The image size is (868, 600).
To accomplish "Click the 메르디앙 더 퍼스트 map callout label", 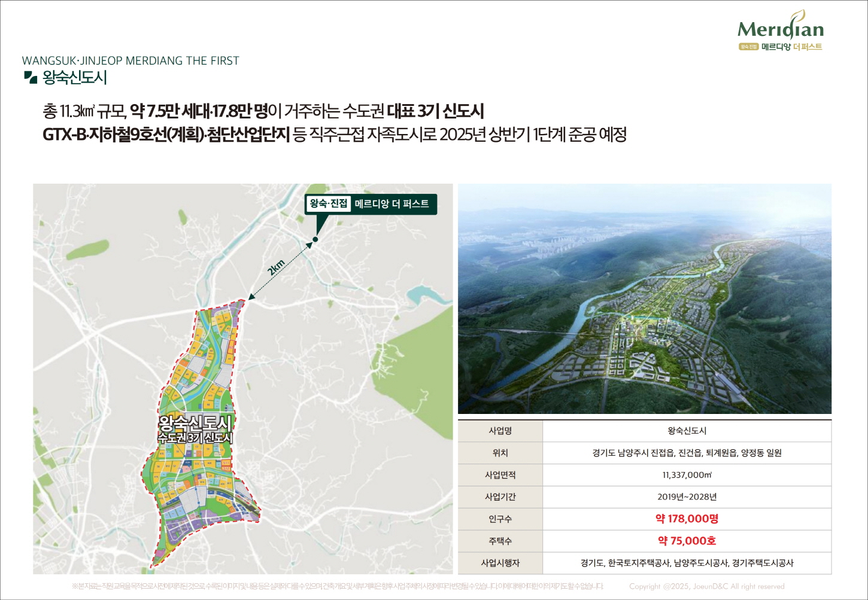I will pos(391,204).
